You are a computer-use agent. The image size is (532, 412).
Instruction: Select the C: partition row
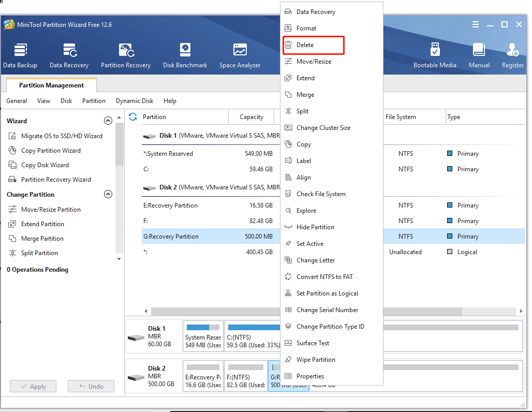211,169
